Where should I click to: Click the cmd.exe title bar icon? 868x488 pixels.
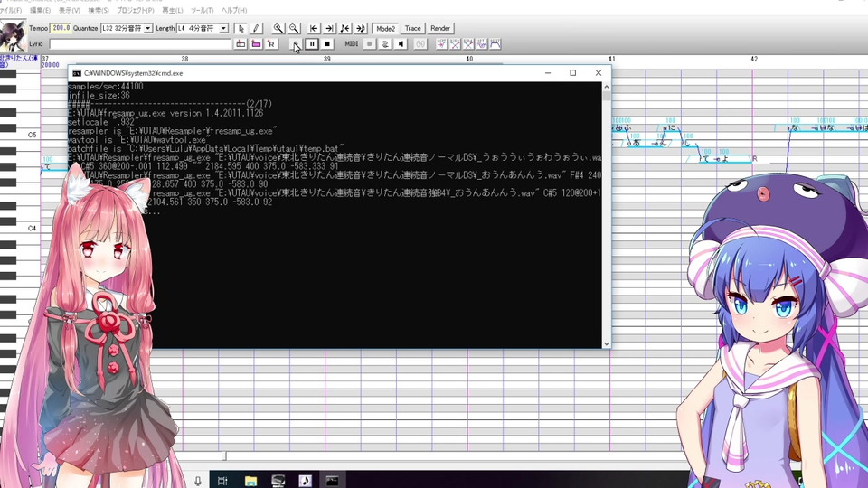click(77, 73)
